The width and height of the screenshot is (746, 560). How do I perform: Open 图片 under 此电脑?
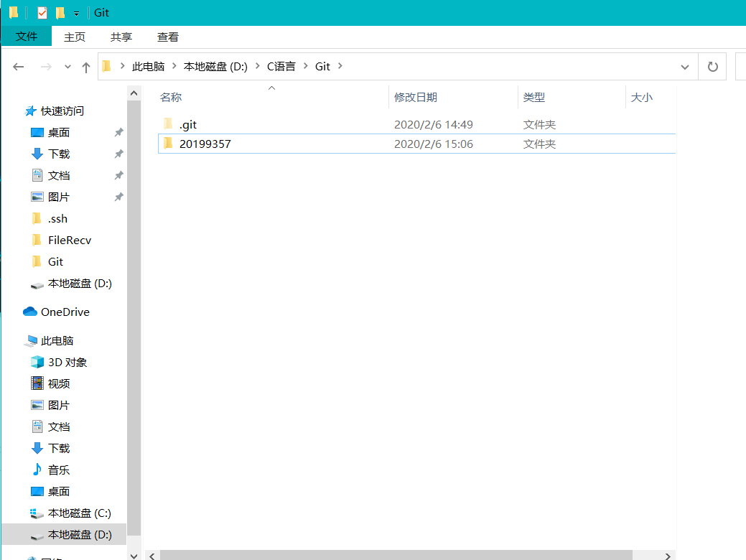[x=59, y=406]
